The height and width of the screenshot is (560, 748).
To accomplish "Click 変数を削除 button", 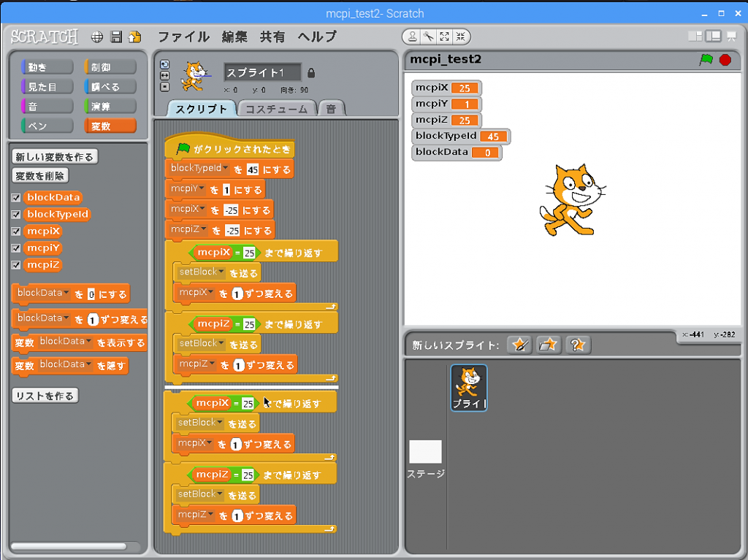I will pos(39,176).
